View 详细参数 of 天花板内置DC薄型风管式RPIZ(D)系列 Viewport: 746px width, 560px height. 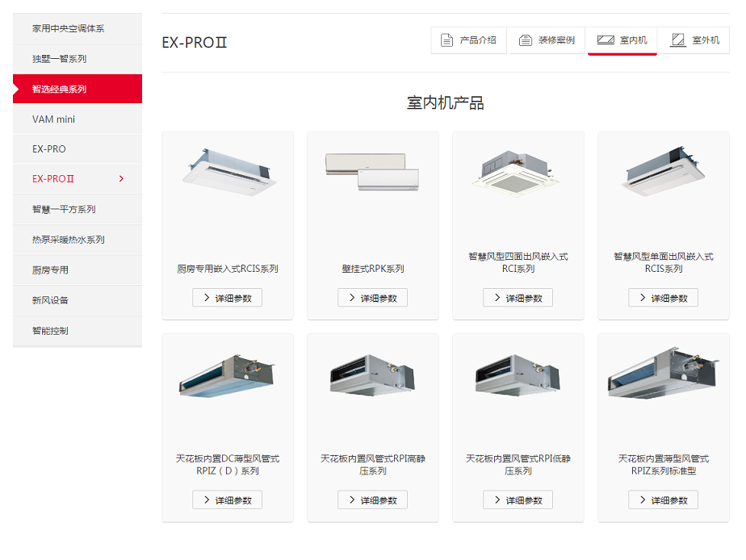point(227,499)
